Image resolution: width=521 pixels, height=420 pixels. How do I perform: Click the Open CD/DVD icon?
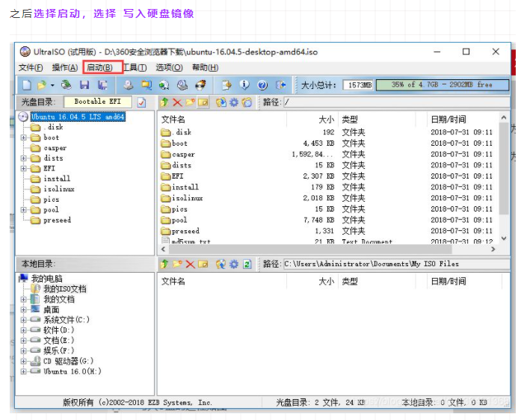click(x=67, y=85)
